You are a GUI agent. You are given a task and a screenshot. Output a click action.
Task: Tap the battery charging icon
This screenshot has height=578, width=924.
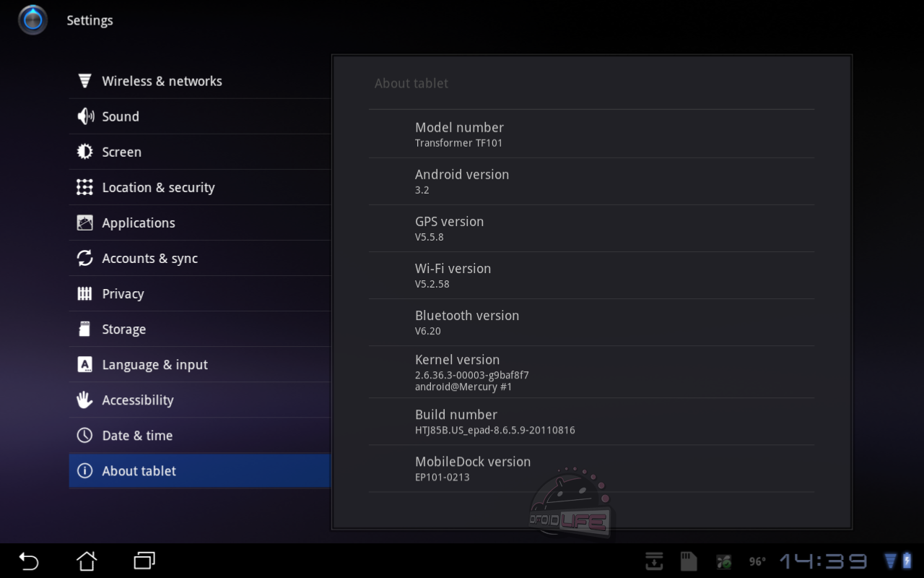[907, 561]
